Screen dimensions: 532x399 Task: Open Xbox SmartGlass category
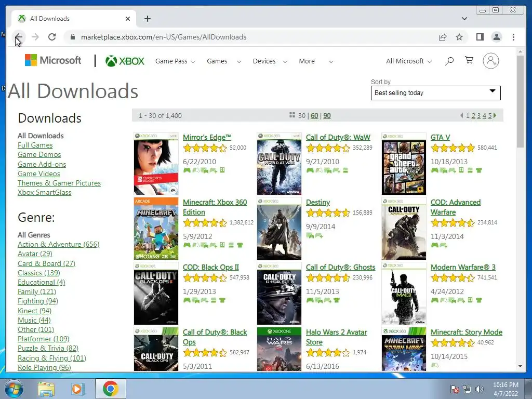pos(45,192)
